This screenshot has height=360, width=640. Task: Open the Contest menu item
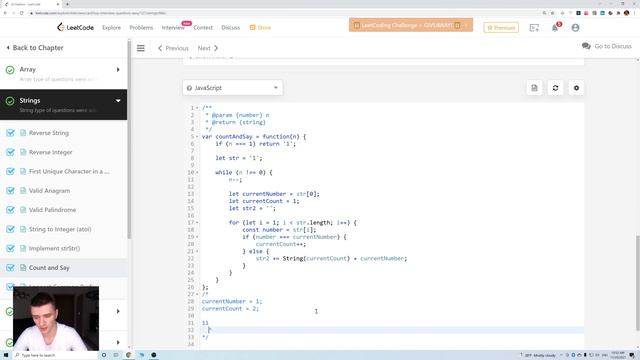point(203,27)
